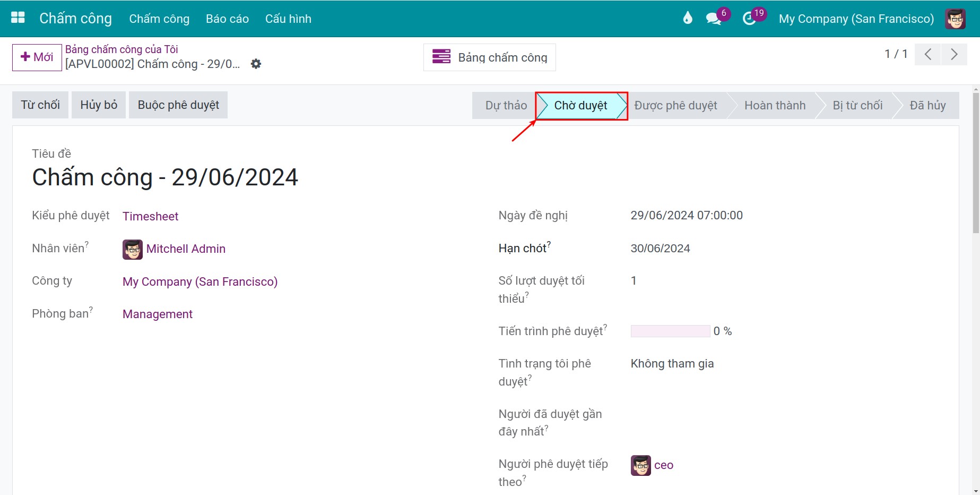The width and height of the screenshot is (980, 495).
Task: Switch company via My Company (San Francisco)
Action: 856,19
